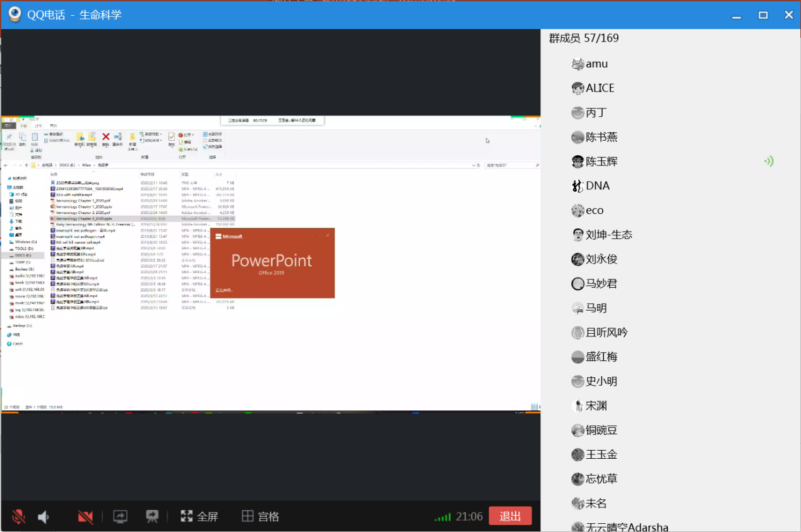
Task: Switch to 宫格 grid layout
Action: (x=260, y=517)
